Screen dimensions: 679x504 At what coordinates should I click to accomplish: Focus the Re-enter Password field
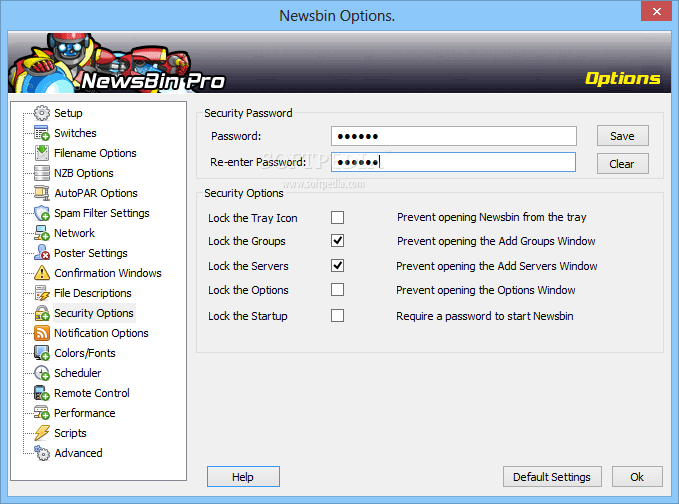[x=453, y=162]
